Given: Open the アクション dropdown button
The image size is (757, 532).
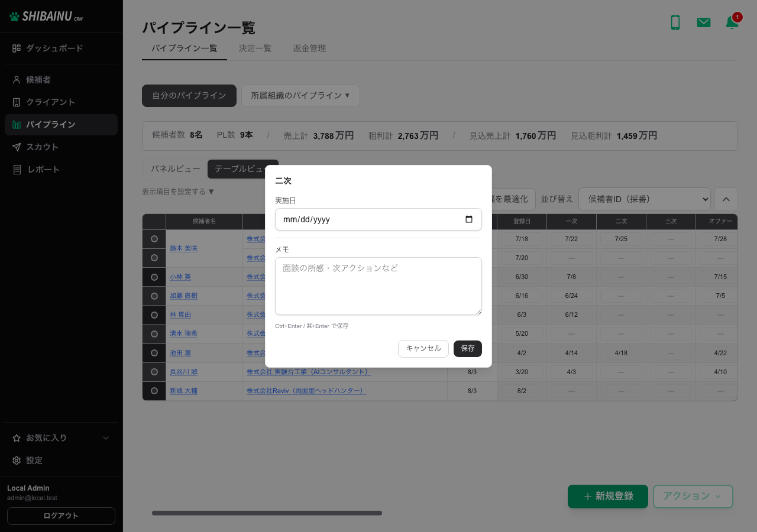Looking at the screenshot, I should tap(693, 497).
